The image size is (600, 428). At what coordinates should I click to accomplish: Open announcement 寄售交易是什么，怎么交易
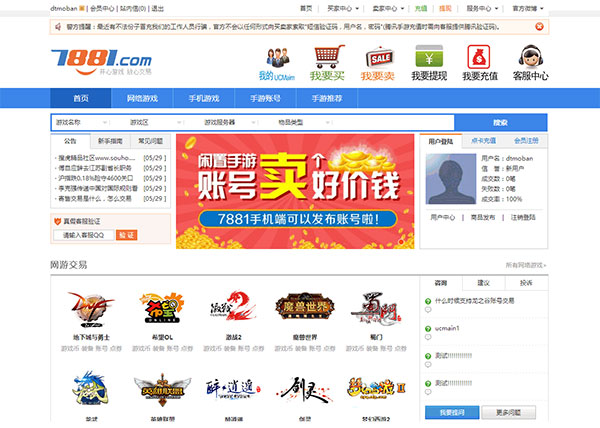95,199
